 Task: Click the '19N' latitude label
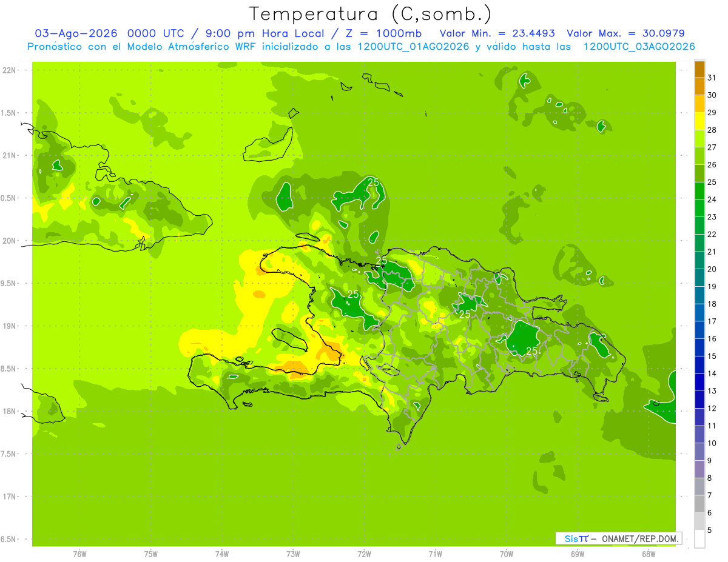pyautogui.click(x=9, y=326)
